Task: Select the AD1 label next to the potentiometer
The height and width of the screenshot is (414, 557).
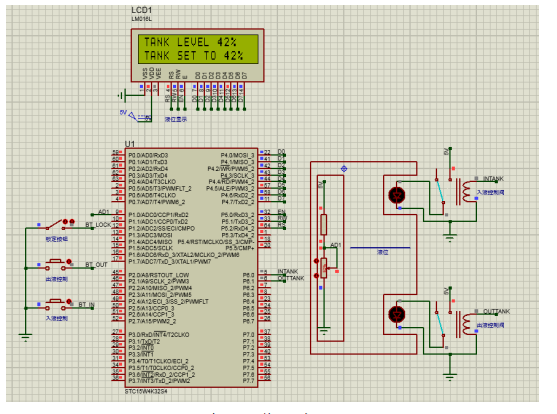Action: (x=336, y=245)
